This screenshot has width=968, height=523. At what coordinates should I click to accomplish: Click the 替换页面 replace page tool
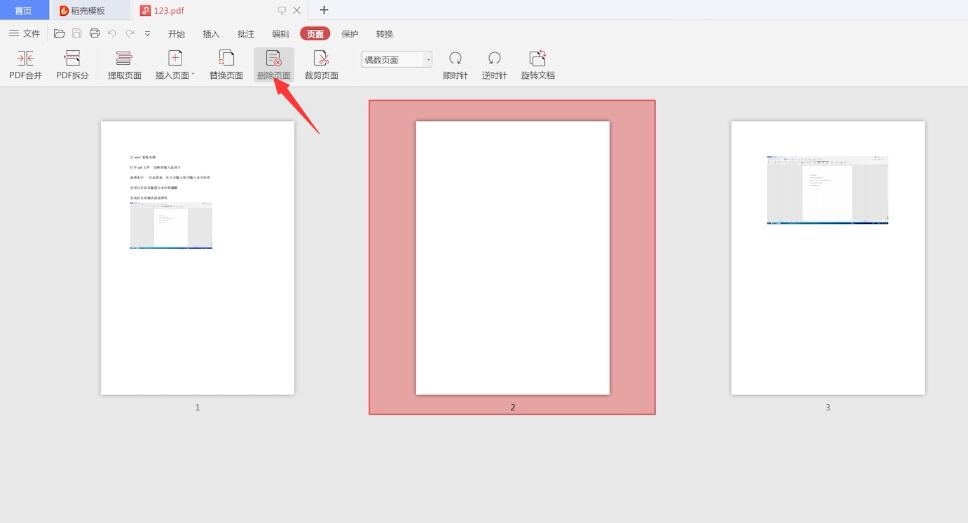(x=226, y=65)
